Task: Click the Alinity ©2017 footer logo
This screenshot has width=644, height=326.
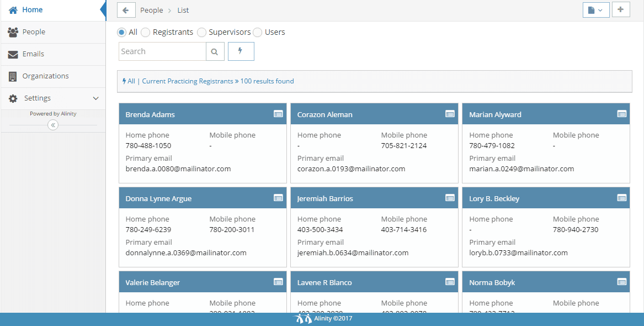Action: (322, 319)
